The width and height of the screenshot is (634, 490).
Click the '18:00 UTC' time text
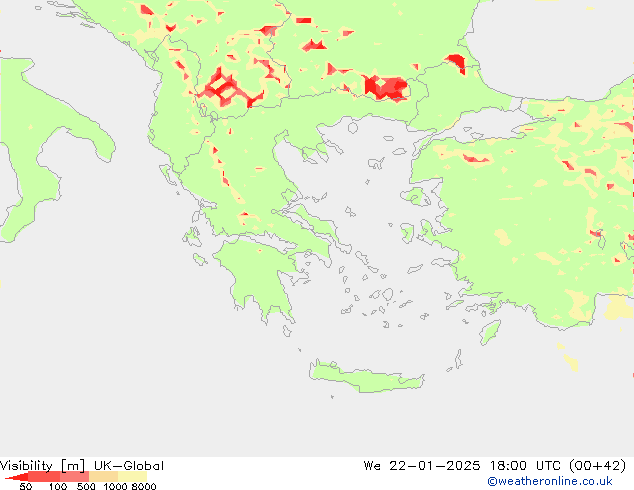point(525,466)
